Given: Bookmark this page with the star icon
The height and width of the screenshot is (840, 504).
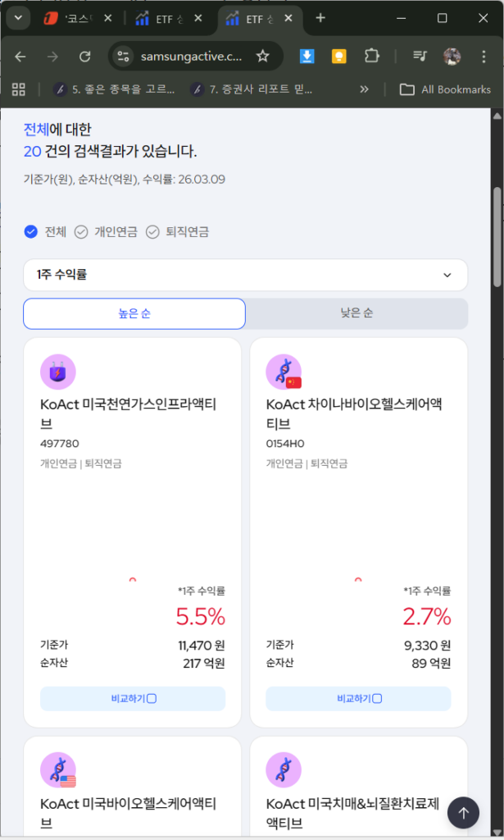Looking at the screenshot, I should [x=262, y=56].
